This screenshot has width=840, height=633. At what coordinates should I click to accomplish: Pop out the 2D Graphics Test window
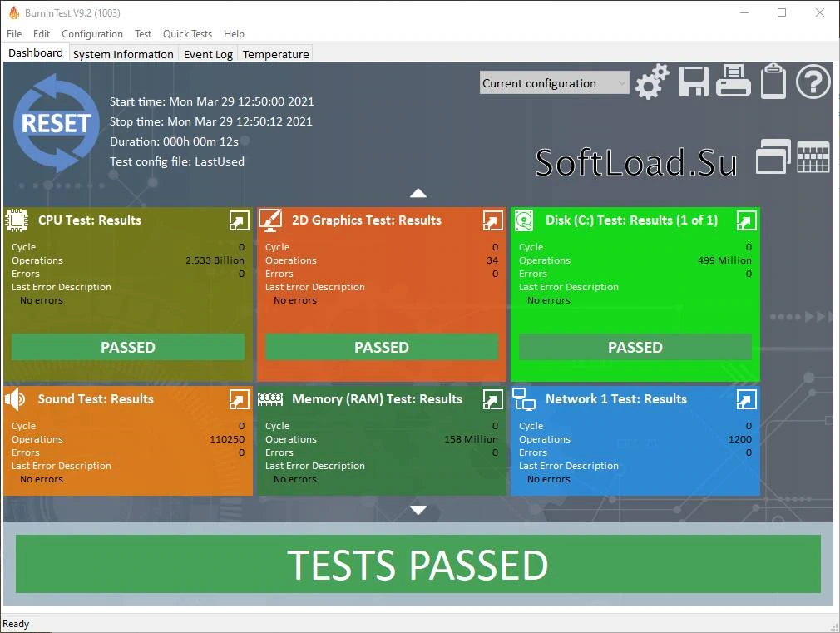(x=492, y=220)
